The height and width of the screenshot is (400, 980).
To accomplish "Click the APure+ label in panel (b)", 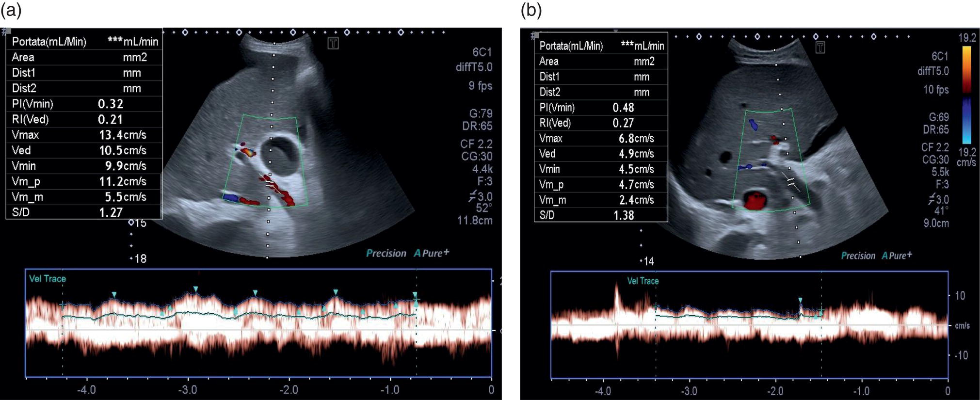I will point(897,256).
